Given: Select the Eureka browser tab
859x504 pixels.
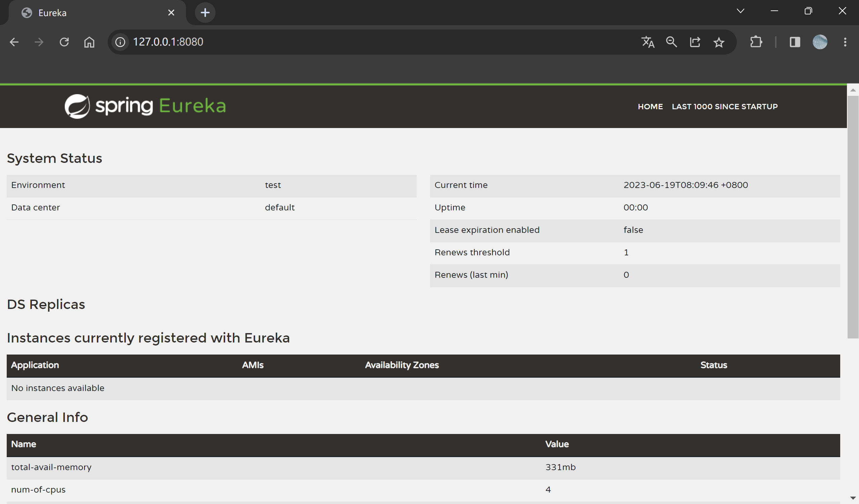Looking at the screenshot, I should pos(92,13).
